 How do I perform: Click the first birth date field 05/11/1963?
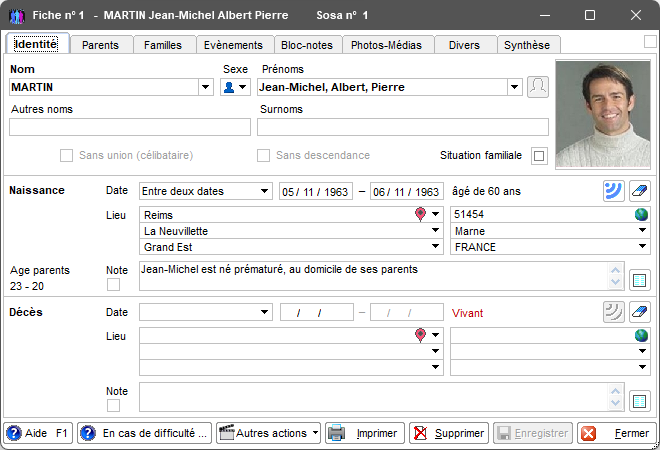[x=316, y=191]
